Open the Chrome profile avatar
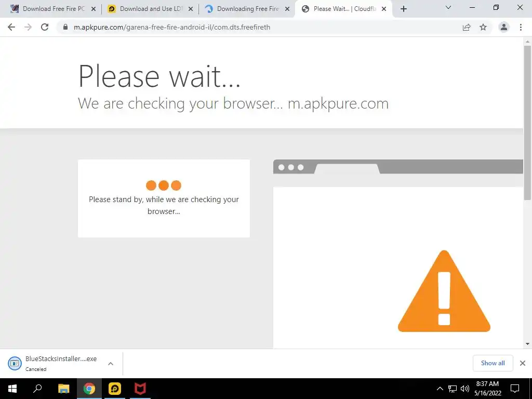 [504, 27]
